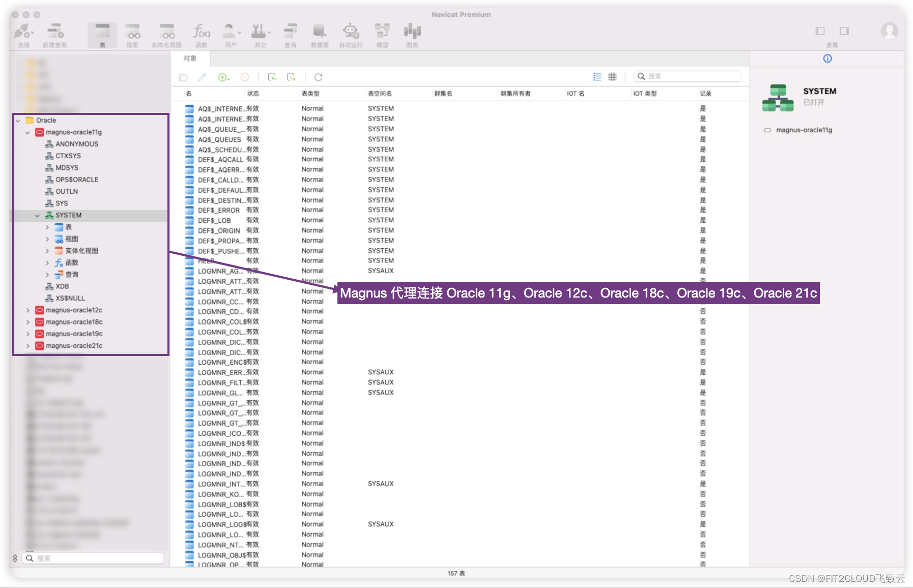Open the 视图 (View) toolbar item
This screenshot has width=913, height=588.
[132, 35]
